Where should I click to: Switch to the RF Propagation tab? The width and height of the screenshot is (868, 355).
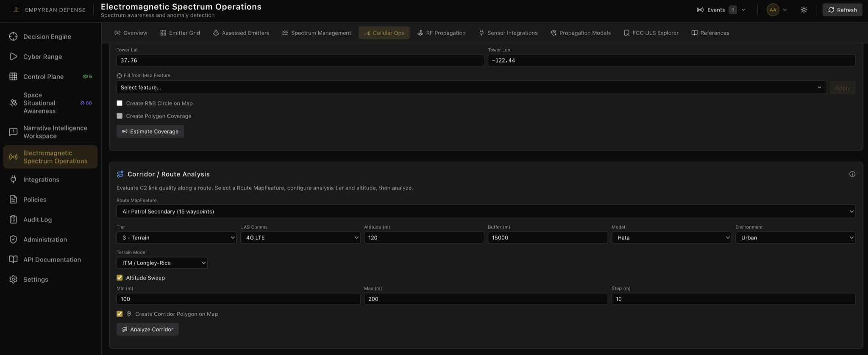(441, 33)
